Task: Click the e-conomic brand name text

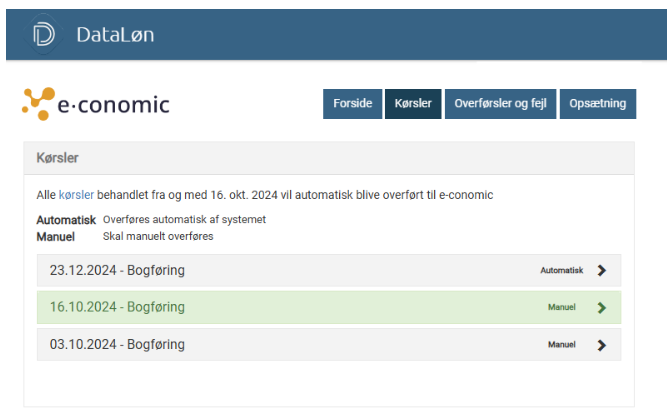Action: point(114,104)
